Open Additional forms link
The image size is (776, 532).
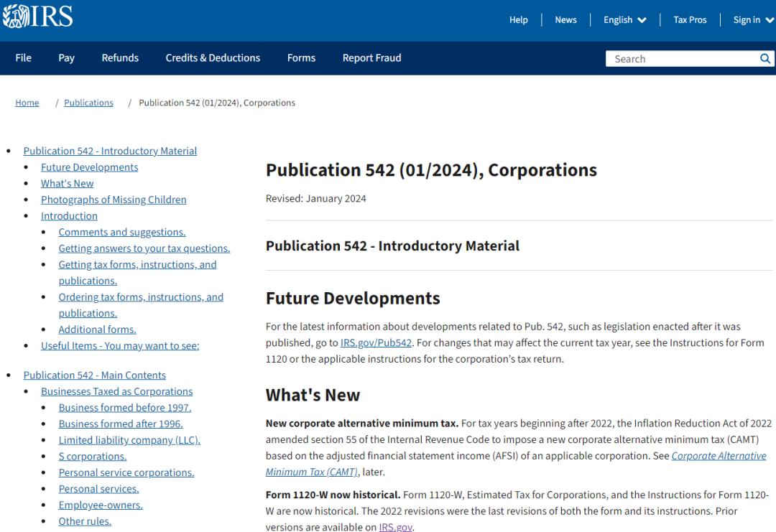(x=98, y=330)
